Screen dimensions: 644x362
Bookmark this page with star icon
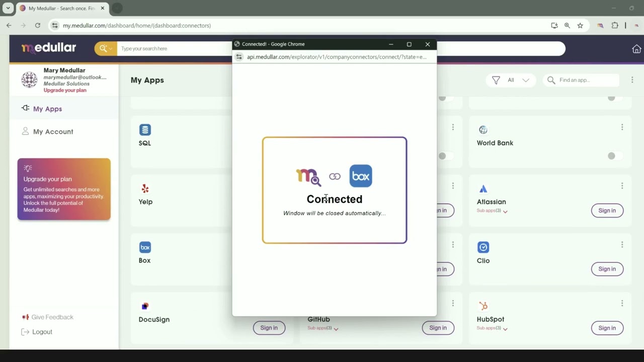tap(580, 26)
